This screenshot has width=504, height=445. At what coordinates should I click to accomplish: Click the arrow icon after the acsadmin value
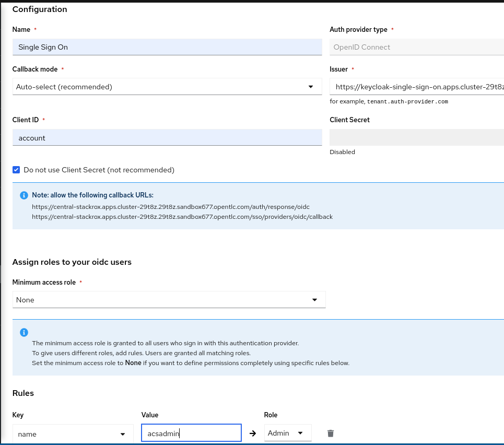tap(253, 433)
